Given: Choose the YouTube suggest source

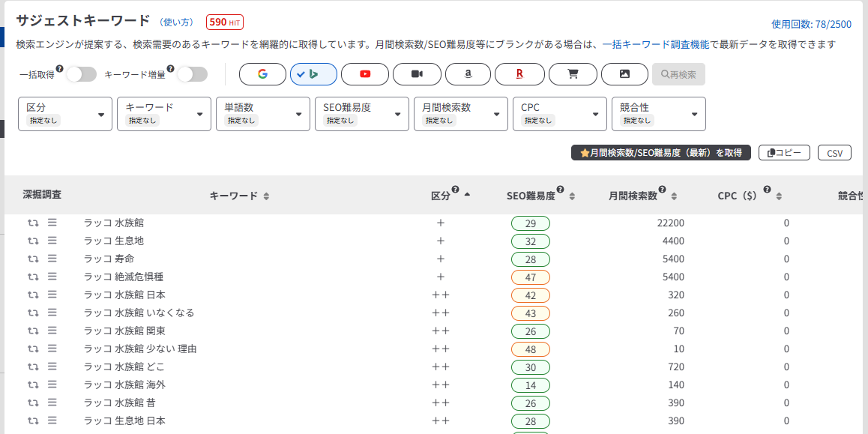Looking at the screenshot, I should click(x=365, y=74).
